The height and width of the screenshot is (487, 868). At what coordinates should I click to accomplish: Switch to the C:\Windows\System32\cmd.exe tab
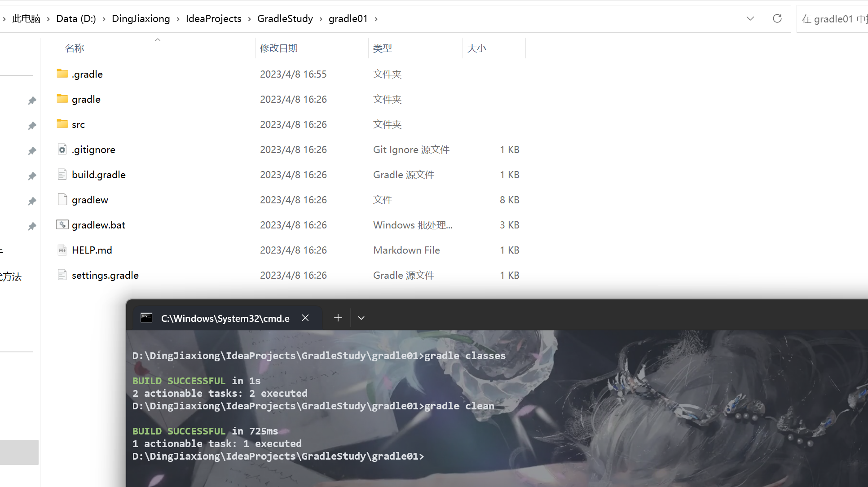225,318
